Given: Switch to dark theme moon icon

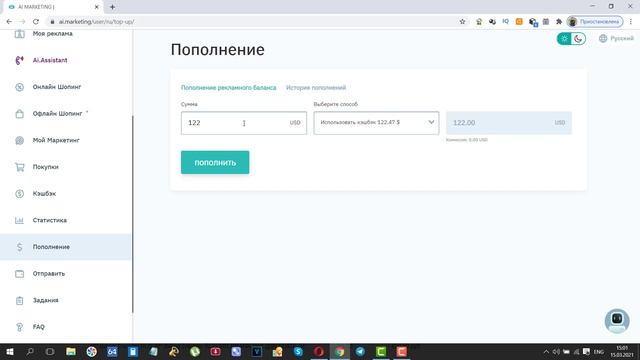Looking at the screenshot, I should [578, 39].
